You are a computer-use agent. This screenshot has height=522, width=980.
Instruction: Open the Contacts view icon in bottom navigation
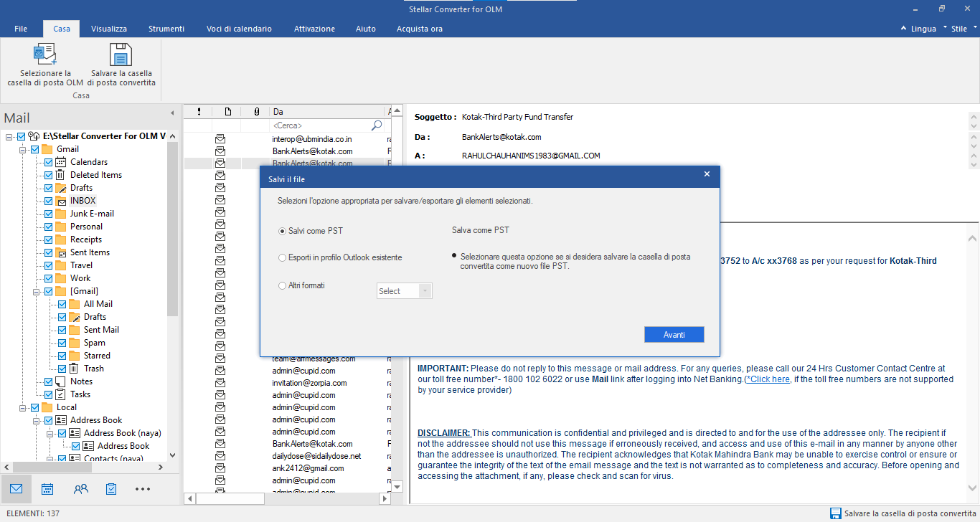point(80,489)
